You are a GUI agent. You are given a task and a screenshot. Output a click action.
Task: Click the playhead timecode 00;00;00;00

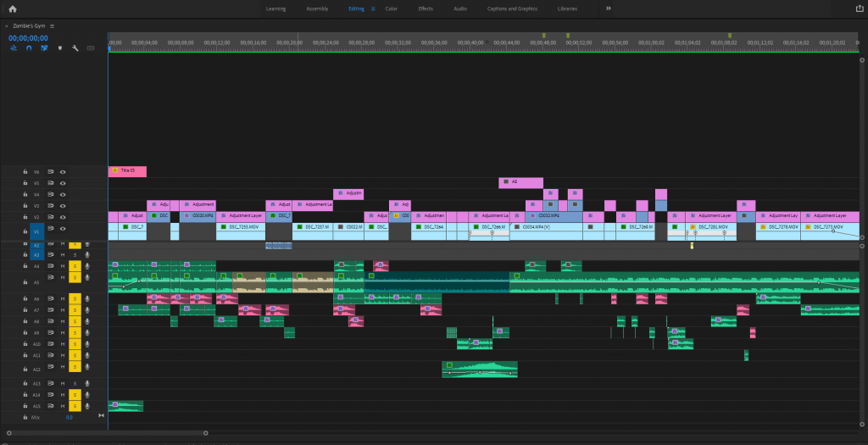coord(28,37)
